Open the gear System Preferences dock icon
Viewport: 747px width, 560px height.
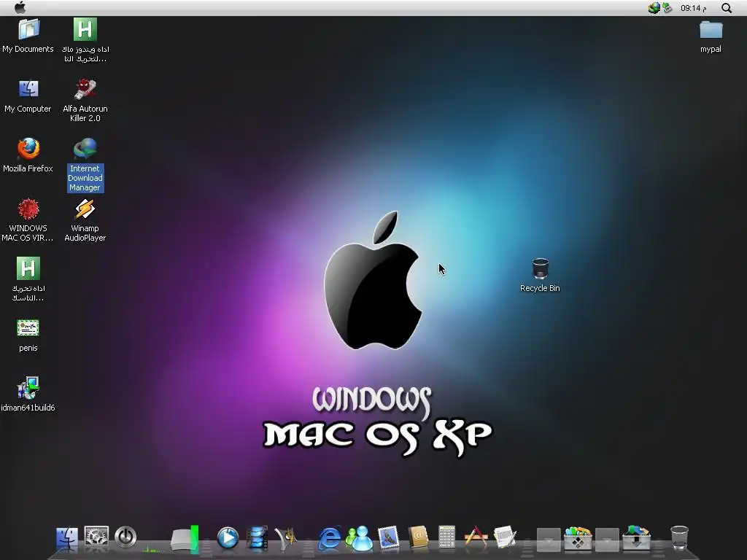pyautogui.click(x=96, y=537)
